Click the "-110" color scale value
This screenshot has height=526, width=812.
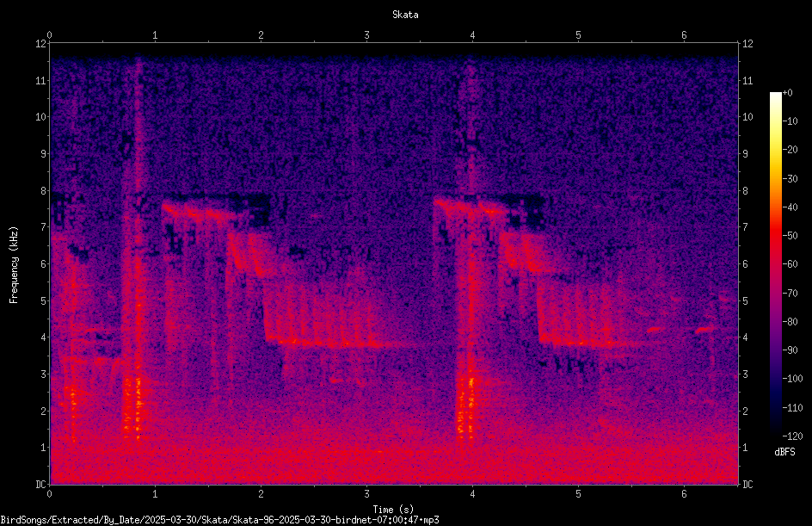coord(792,408)
